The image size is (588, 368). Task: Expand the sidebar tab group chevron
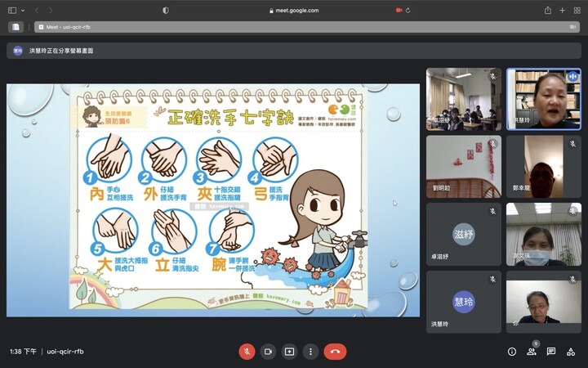pyautogui.click(x=23, y=11)
